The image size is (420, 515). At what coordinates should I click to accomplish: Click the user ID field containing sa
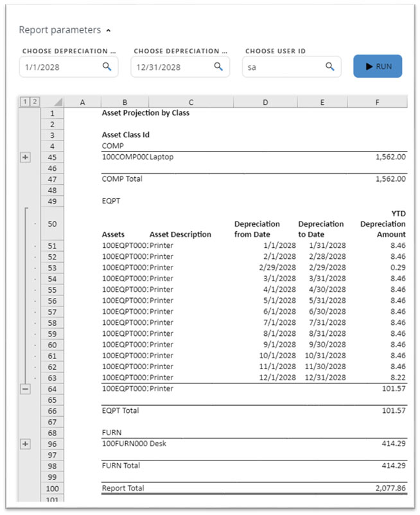[x=283, y=67]
